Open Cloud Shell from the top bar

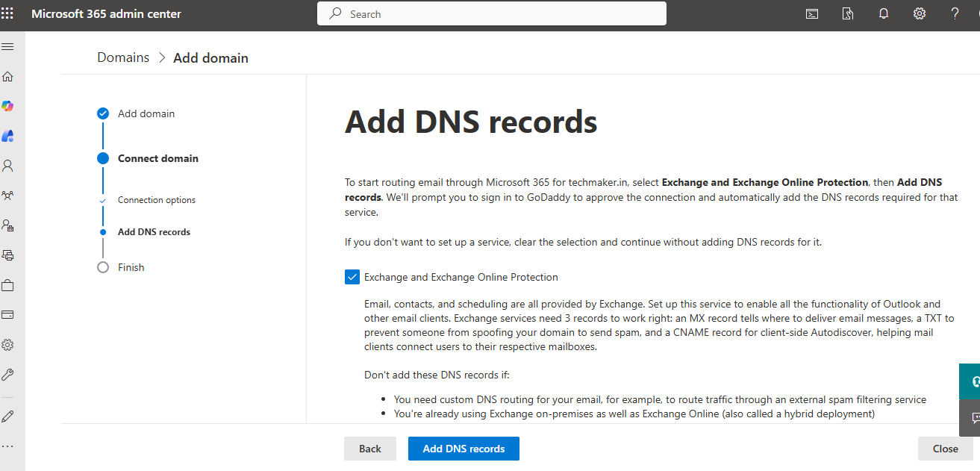pos(812,13)
